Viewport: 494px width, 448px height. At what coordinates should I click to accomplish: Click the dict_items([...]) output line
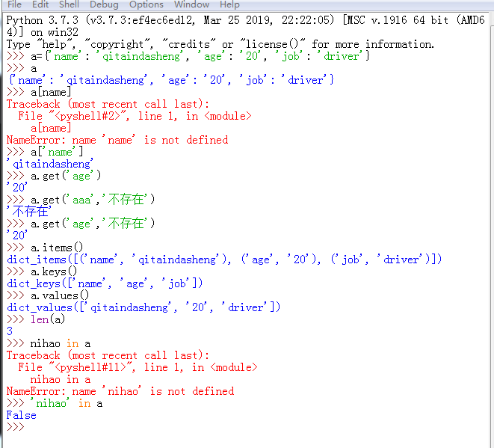[224, 260]
